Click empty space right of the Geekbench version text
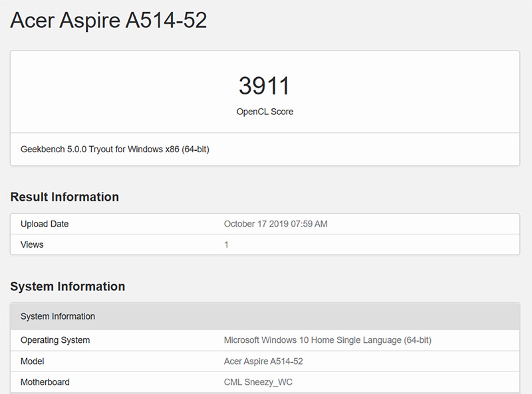Screen dimensions: 532x394 (366, 149)
